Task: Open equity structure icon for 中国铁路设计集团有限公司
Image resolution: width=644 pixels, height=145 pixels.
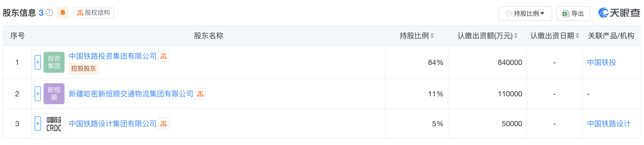Action: coord(164,124)
